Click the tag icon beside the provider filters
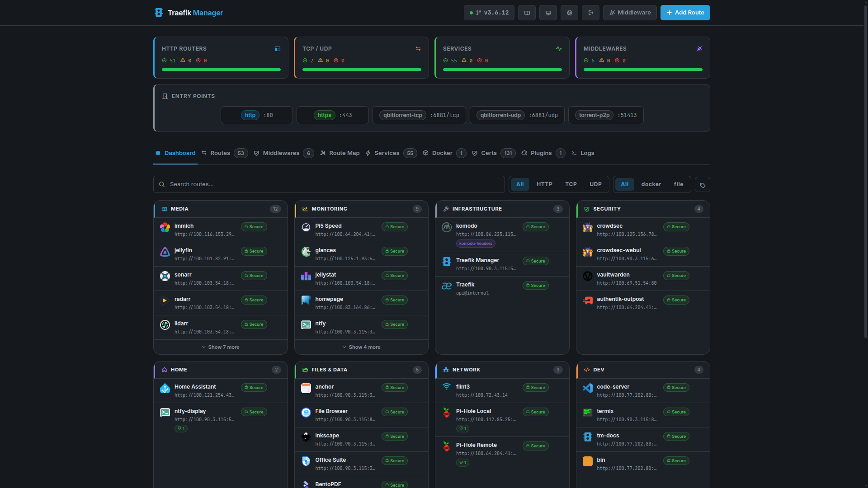The width and height of the screenshot is (868, 488). pos(702,184)
